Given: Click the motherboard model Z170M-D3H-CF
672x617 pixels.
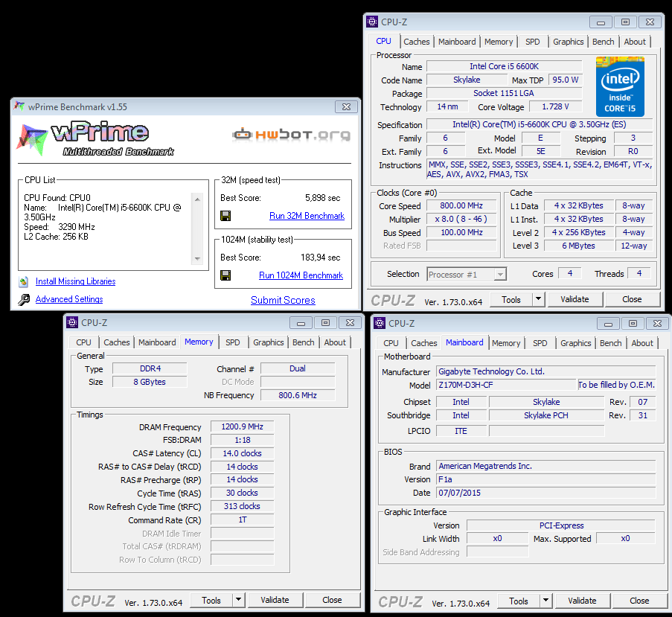Looking at the screenshot, I should [506, 385].
